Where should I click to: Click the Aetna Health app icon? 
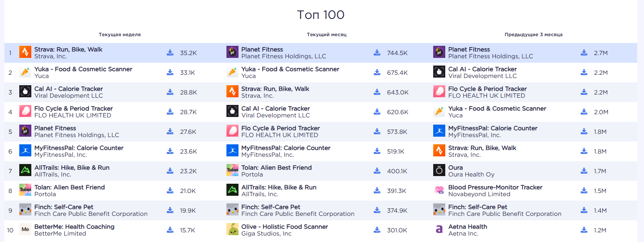(x=439, y=230)
